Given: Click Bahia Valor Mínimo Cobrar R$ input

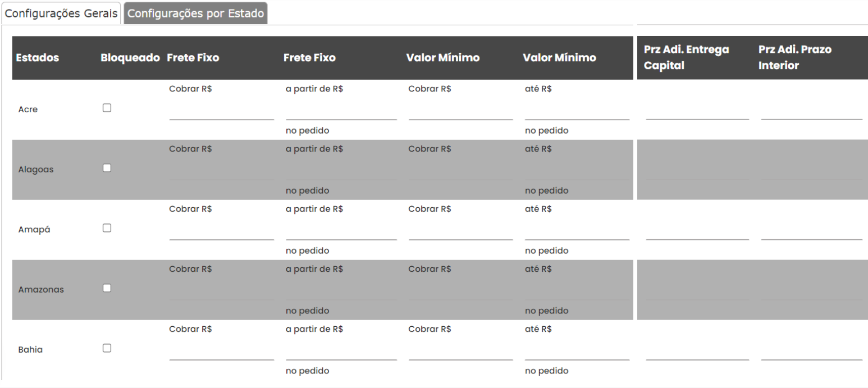Looking at the screenshot, I should tap(461, 352).
